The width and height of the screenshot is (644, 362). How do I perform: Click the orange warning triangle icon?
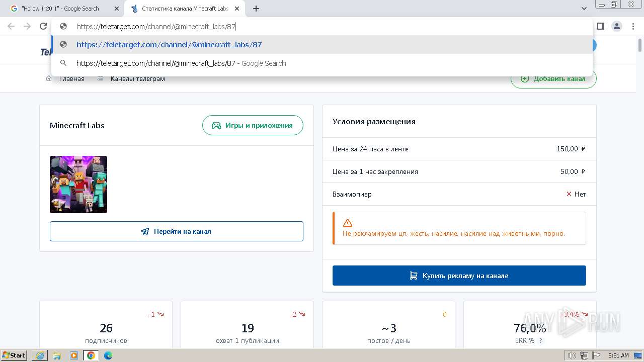pyautogui.click(x=348, y=223)
